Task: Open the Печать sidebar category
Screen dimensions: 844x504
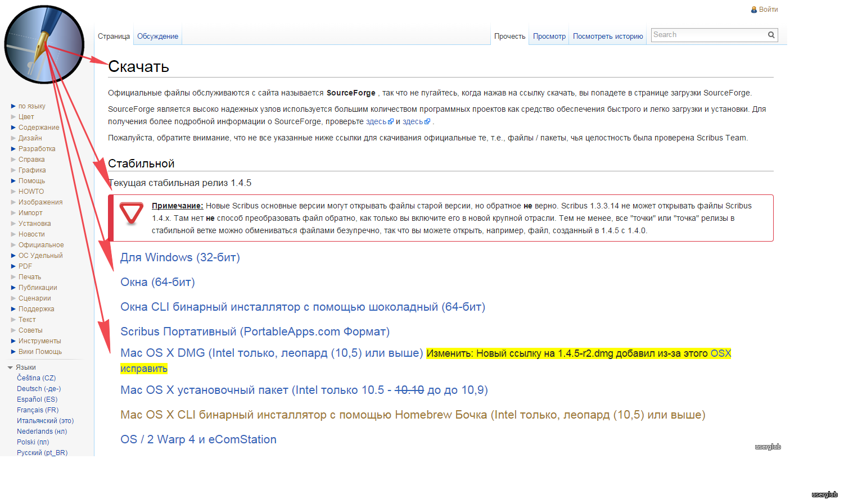Action: click(x=30, y=277)
